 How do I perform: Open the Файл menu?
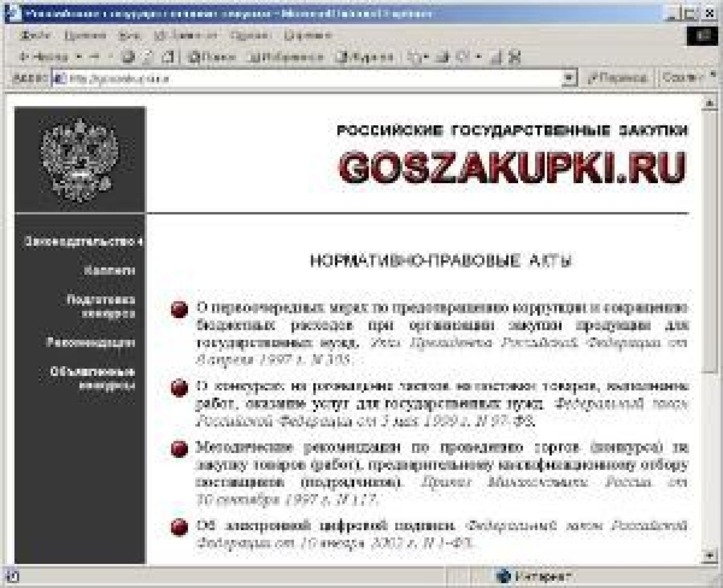point(35,35)
